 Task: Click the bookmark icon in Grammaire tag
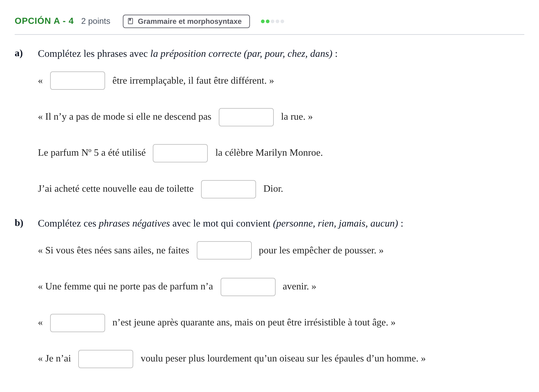coord(130,21)
